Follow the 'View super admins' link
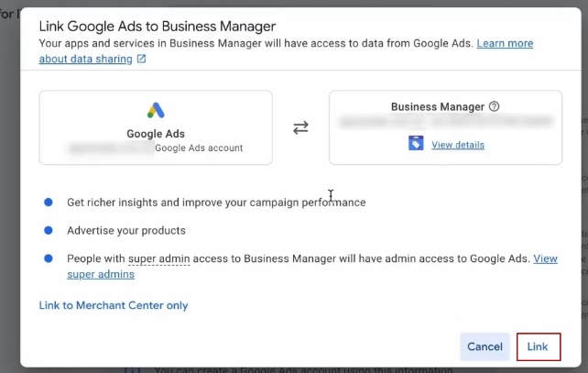 545,259
